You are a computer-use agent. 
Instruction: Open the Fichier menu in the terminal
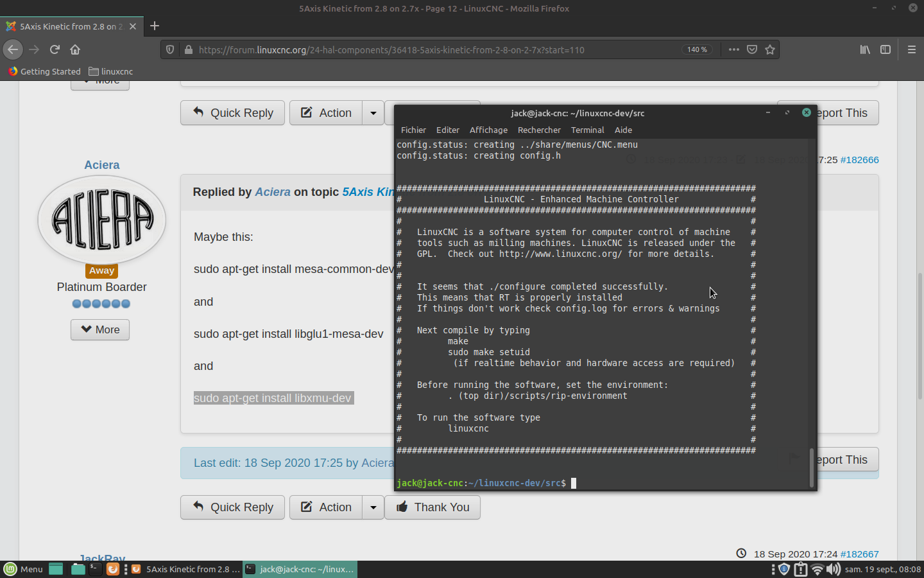[413, 130]
